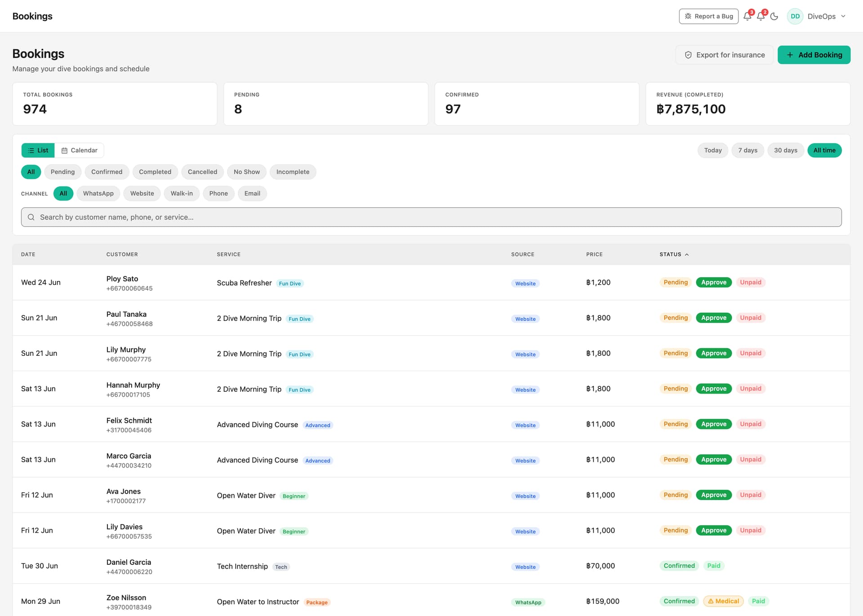Approve Ploy Sato's booking
The image size is (863, 616).
pos(713,283)
